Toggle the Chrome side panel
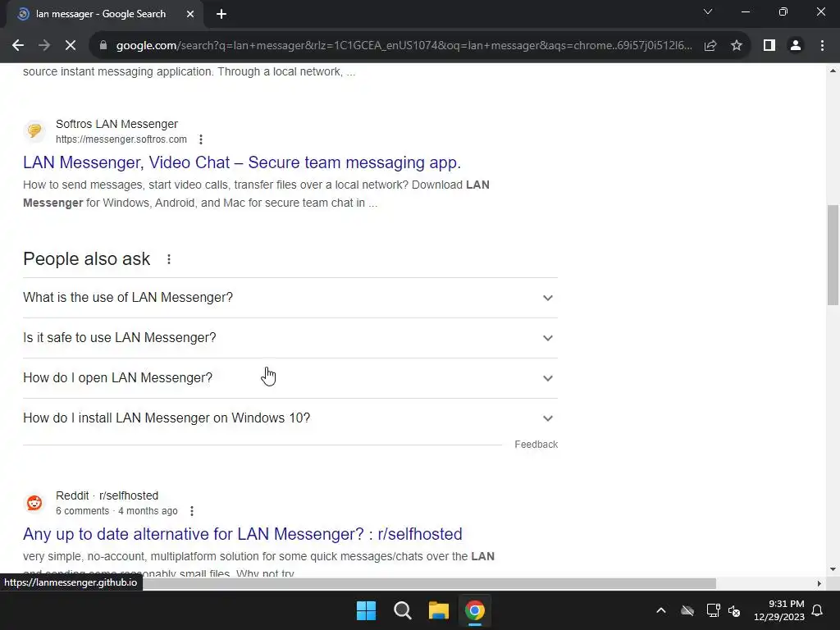The width and height of the screenshot is (840, 630). (x=769, y=46)
